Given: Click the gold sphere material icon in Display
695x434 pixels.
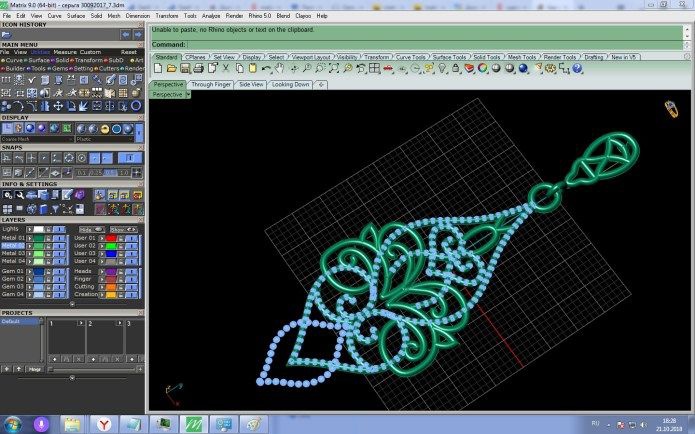Looking at the screenshot, I should coord(105,129).
